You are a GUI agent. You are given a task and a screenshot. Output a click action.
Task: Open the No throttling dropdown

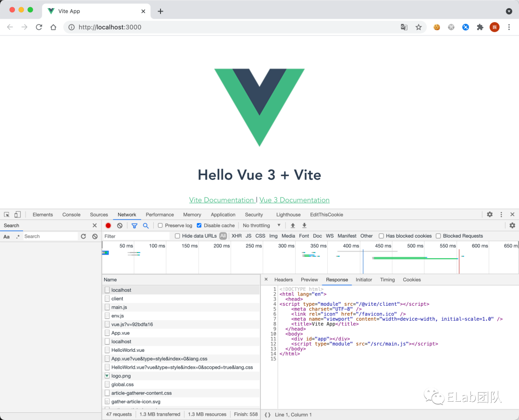pyautogui.click(x=261, y=226)
